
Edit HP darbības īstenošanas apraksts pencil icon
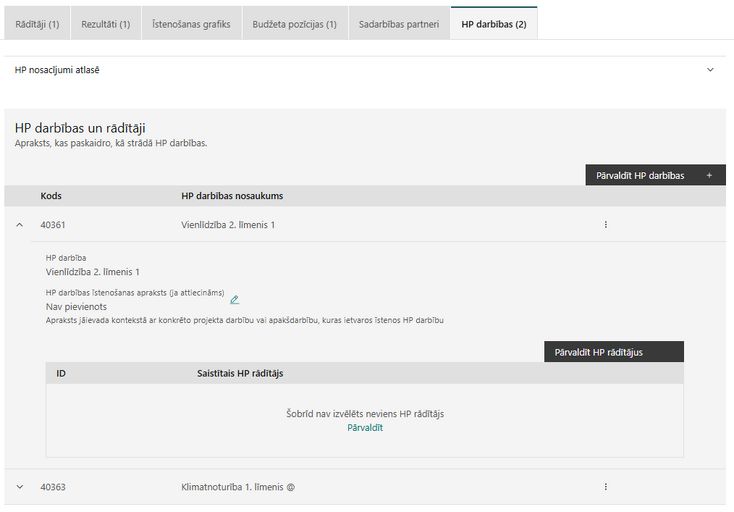(235, 300)
